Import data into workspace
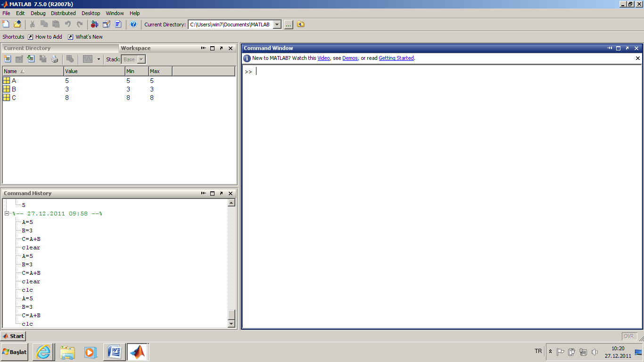This screenshot has width=644, height=362. [31, 59]
